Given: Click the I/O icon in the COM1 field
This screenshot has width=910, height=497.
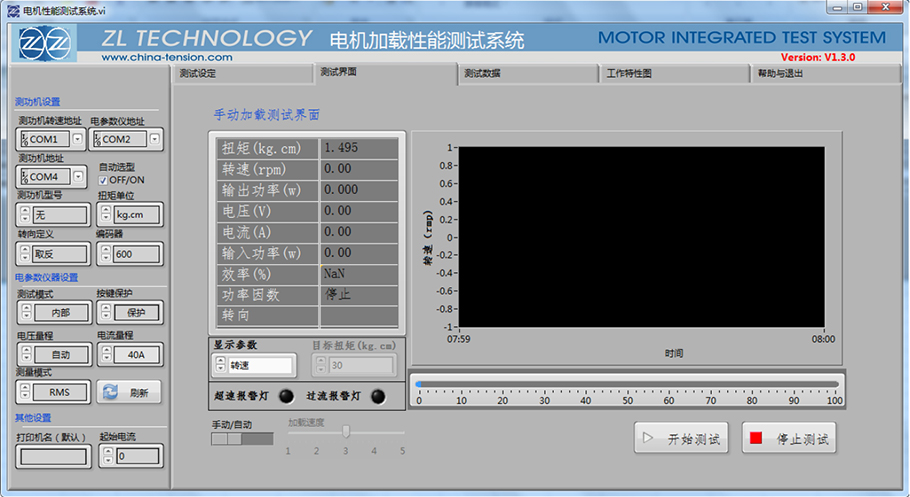Looking at the screenshot, I should [24, 139].
